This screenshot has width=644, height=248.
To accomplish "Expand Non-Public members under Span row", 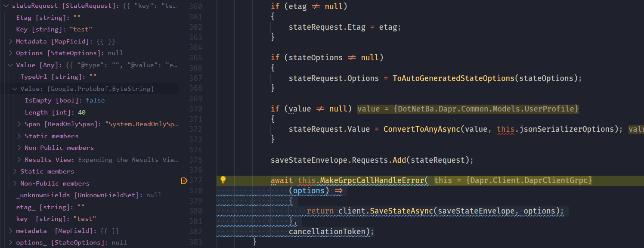I will point(19,148).
